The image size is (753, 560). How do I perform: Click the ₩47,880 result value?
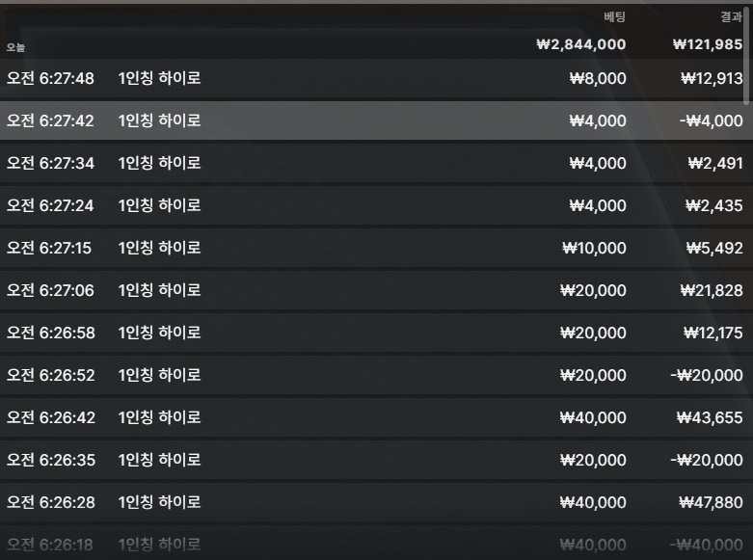[x=711, y=502]
